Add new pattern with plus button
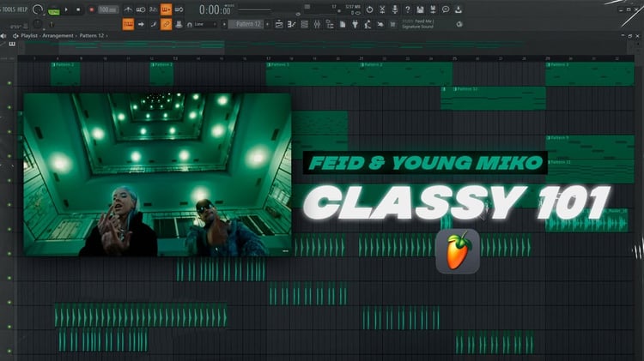644x361 pixels. click(267, 24)
